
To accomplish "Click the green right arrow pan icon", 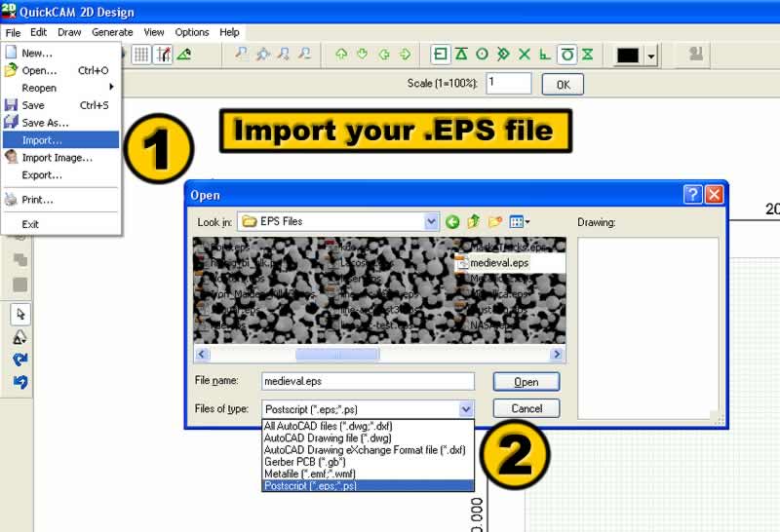I will [x=406, y=54].
